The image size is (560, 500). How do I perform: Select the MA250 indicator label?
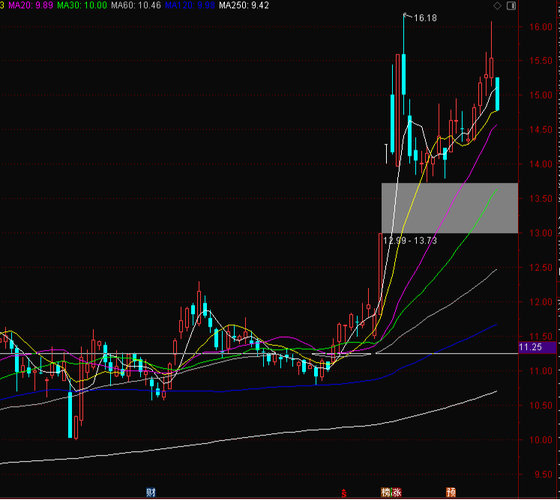tap(244, 5)
